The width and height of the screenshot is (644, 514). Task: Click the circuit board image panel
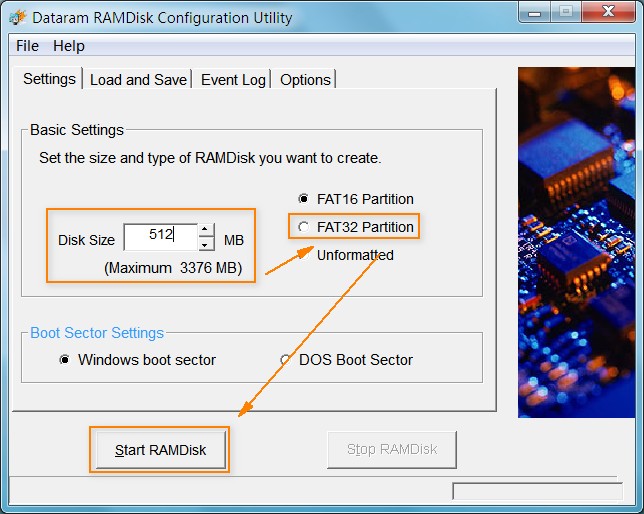pos(576,242)
